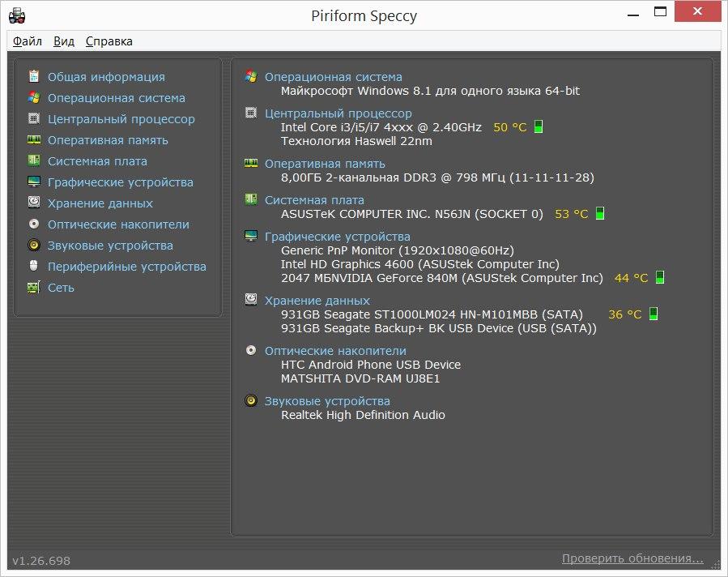Select Центральный процессор in the sidebar
Viewport: 728px width, 577px height.
[121, 119]
